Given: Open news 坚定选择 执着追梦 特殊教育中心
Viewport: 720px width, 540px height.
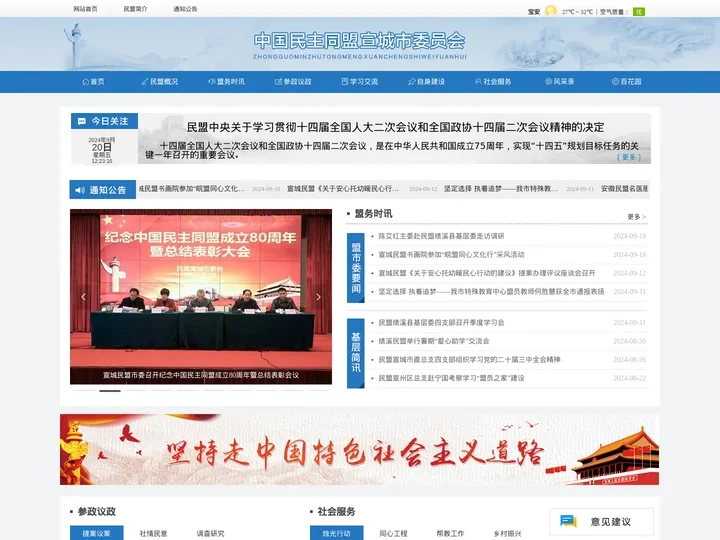Looking at the screenshot, I should pos(491,292).
